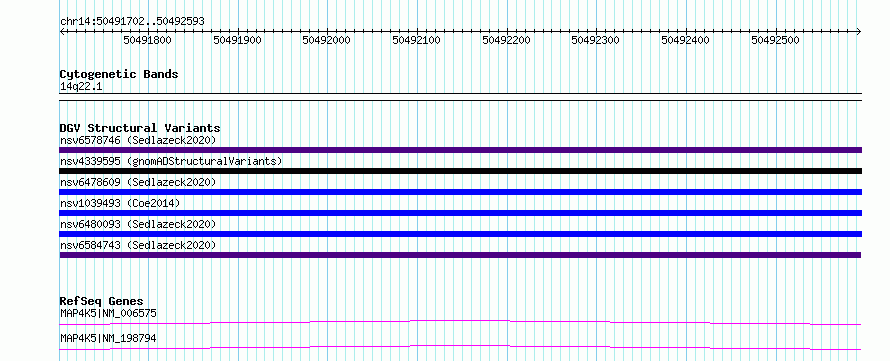The image size is (890, 361).
Task: Select the blue bar under nsv1039493
Action: pos(460,213)
